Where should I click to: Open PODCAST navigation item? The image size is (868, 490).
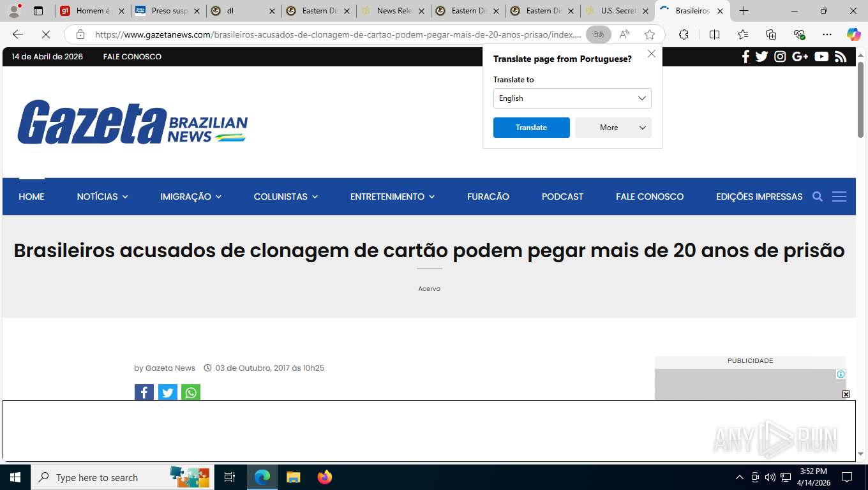[562, 197]
